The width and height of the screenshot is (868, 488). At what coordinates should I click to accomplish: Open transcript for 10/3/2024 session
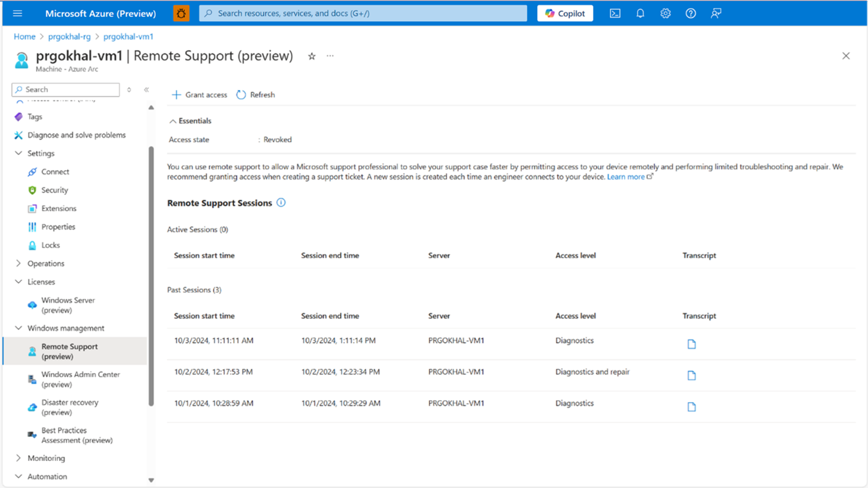click(x=691, y=344)
